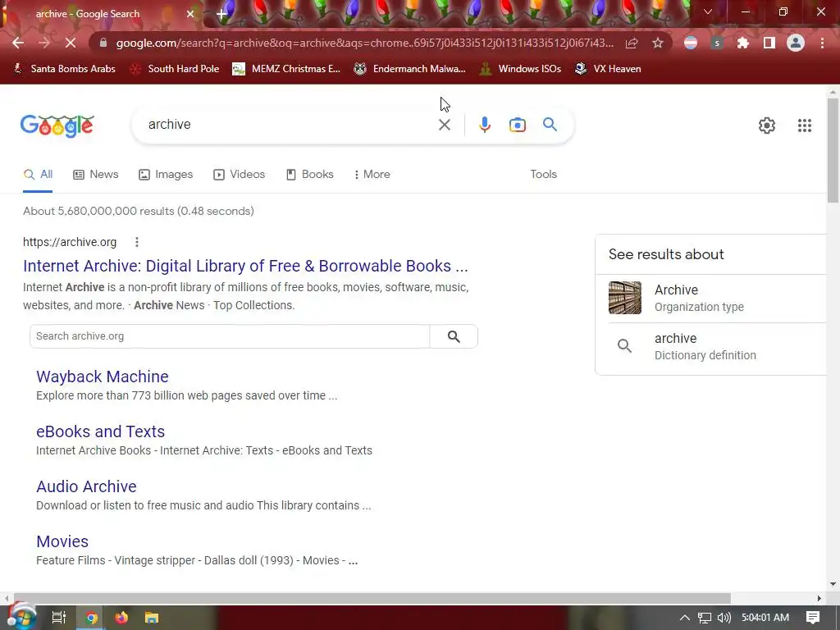840x630 pixels.
Task: Click the extension icon labeled S
Action: [717, 43]
